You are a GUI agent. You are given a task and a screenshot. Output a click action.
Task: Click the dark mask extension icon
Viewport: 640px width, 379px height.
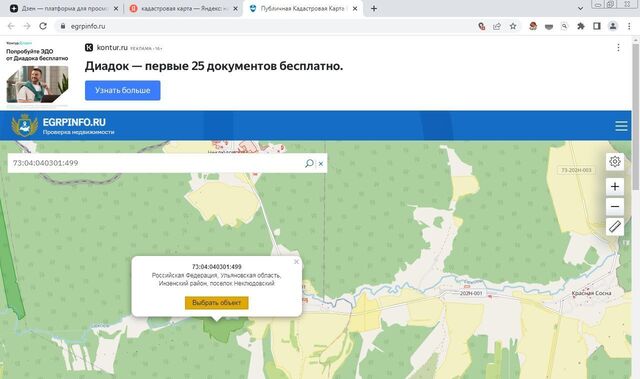[x=549, y=26]
